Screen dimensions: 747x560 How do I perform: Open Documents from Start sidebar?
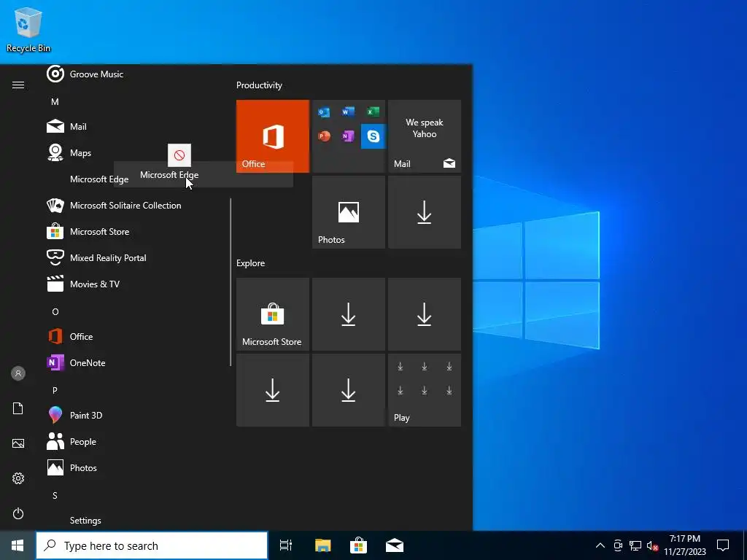click(x=18, y=408)
